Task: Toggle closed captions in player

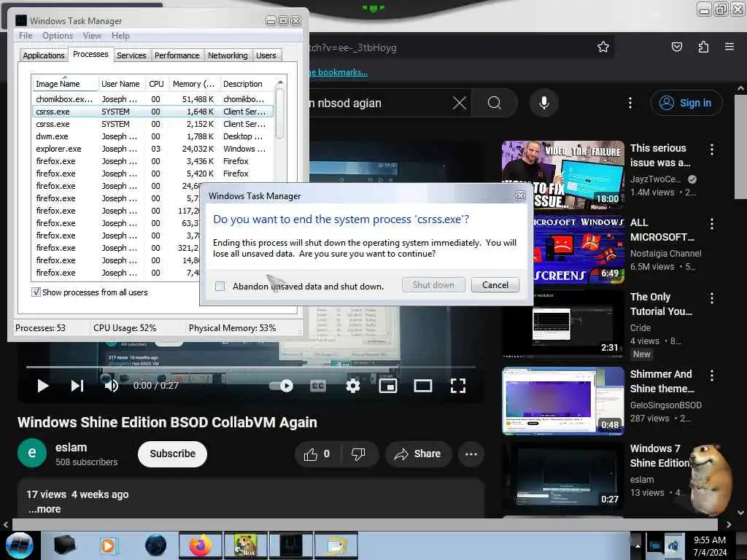Action: tap(318, 385)
